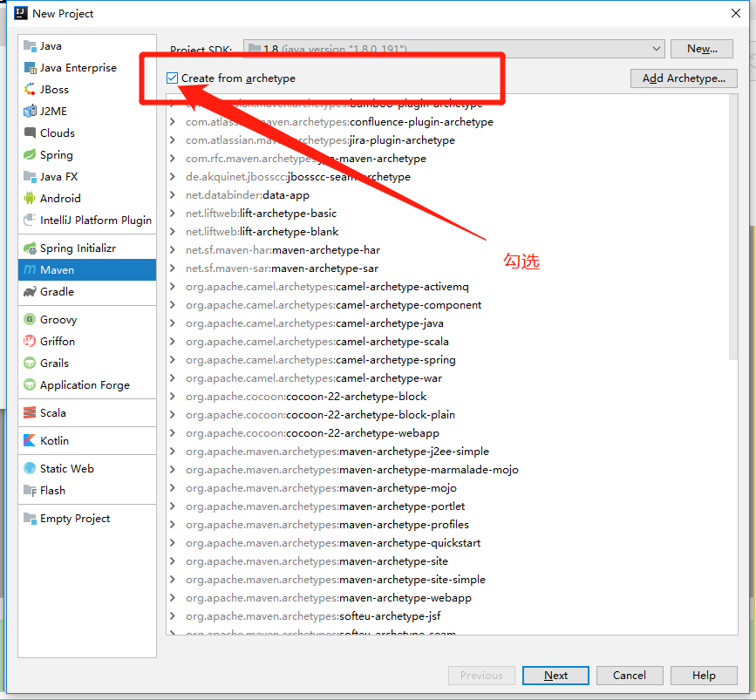Click the Griffon icon
The width and height of the screenshot is (756, 700).
tap(30, 342)
